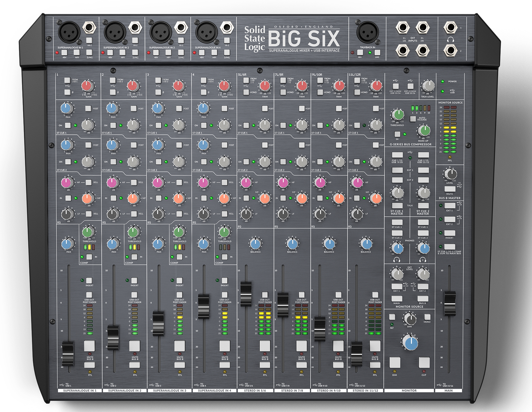Toggle the PFL button on channel 4
The image size is (532, 412).
coord(225,365)
